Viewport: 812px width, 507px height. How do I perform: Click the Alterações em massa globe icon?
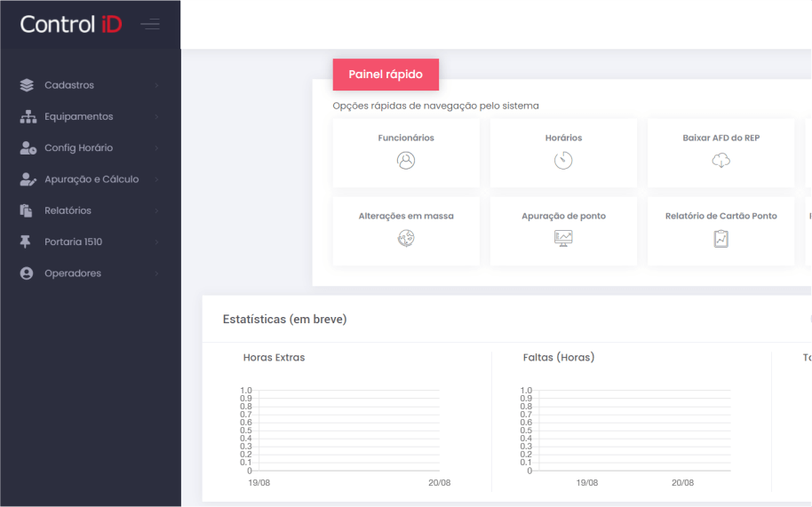click(x=406, y=239)
